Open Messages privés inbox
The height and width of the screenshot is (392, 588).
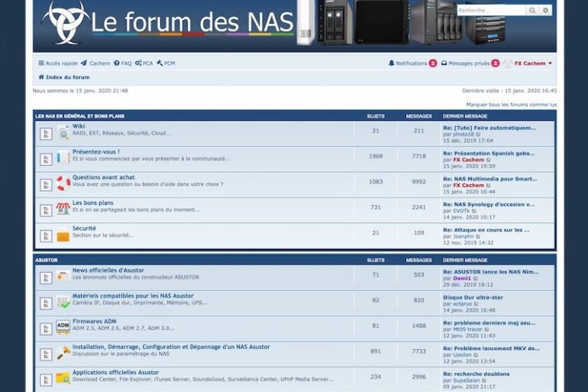coord(470,63)
